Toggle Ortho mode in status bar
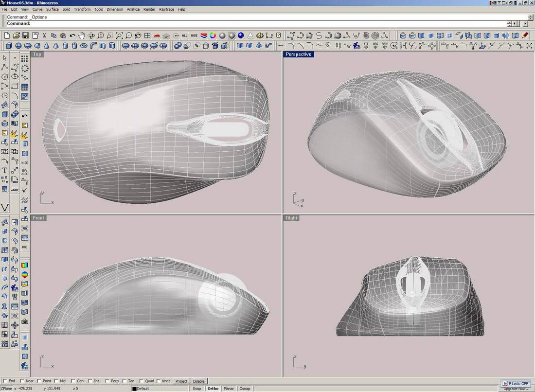Viewport: 535px width, 392px height. (213, 389)
